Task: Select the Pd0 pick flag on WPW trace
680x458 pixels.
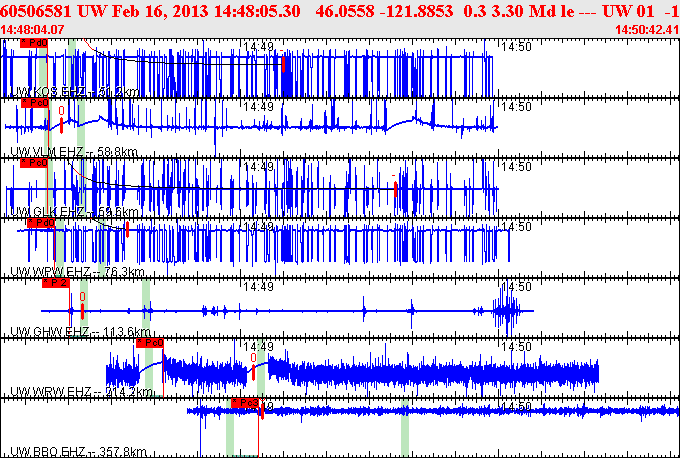Action: pyautogui.click(x=41, y=223)
